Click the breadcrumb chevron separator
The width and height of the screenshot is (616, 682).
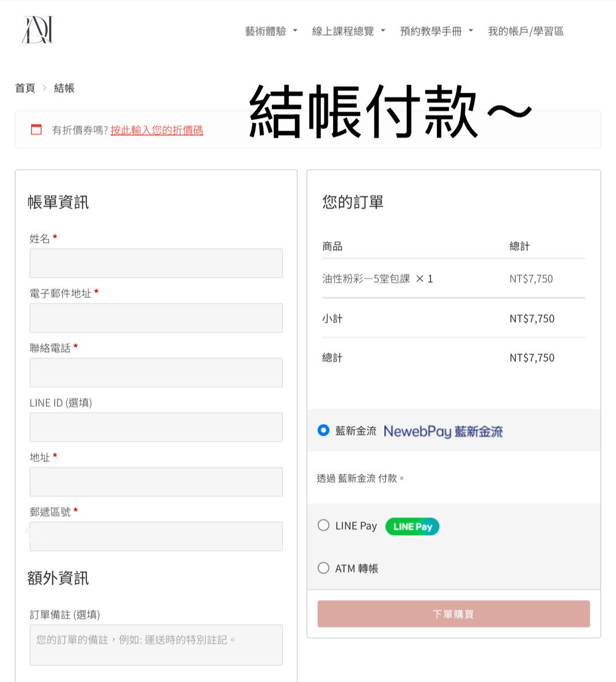(x=44, y=88)
